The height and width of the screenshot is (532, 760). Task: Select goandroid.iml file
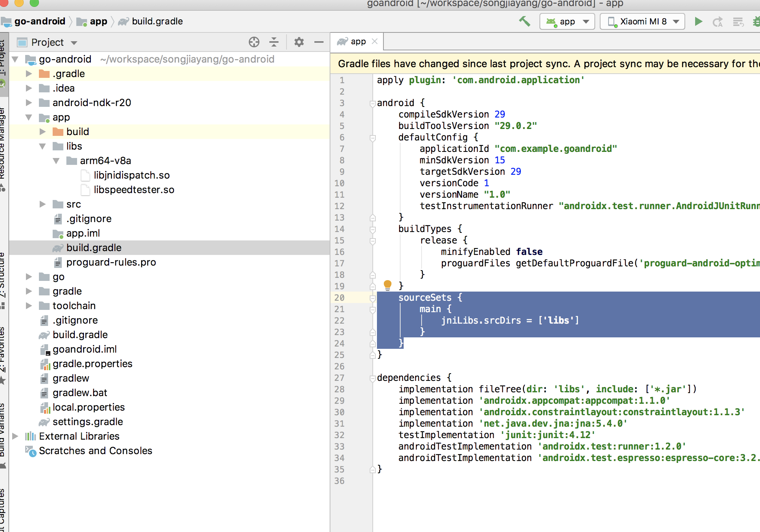coord(84,349)
